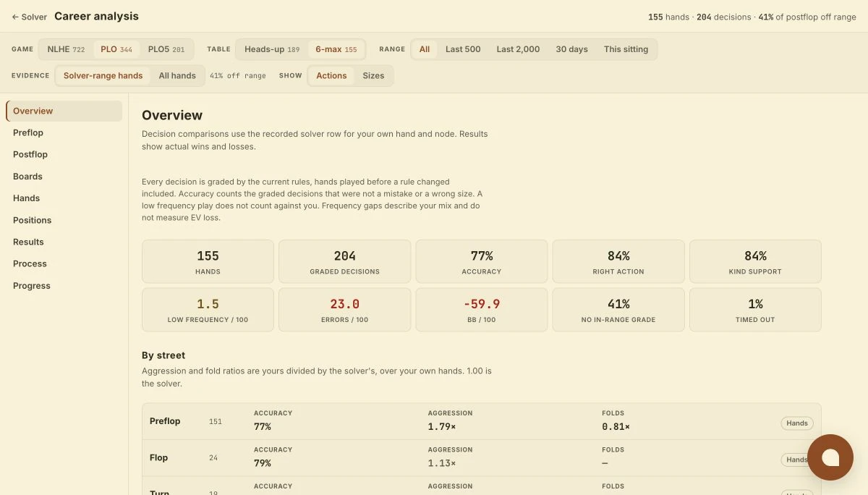Click the 41% No In-Range Grade card
The height and width of the screenshot is (495, 868).
pyautogui.click(x=618, y=310)
